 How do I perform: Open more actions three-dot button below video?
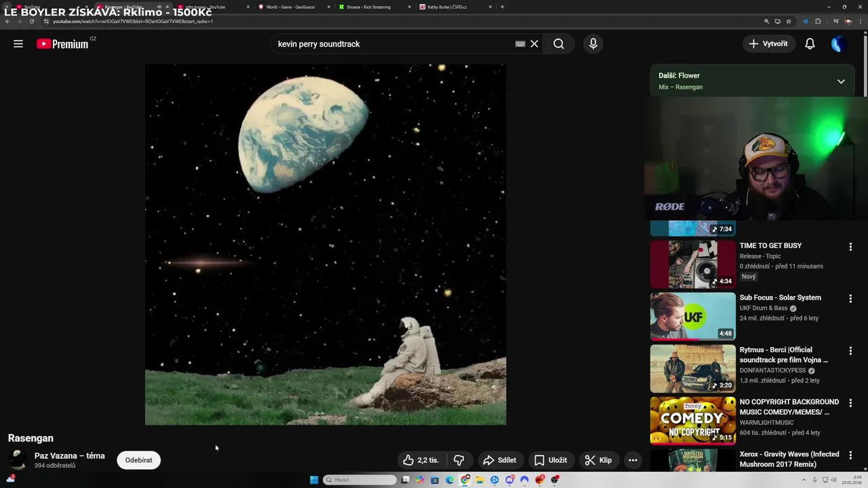pyautogui.click(x=633, y=460)
